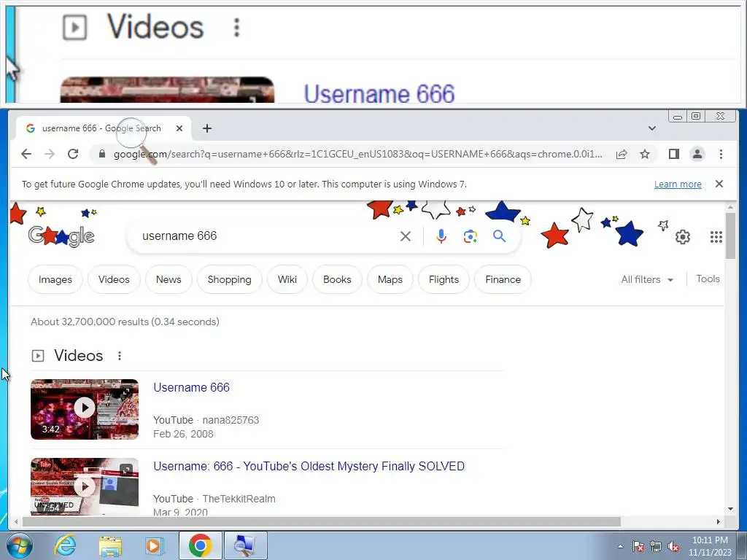Screen dimensions: 747x560
Task: Select the Magnifier app in the taskbar
Action: coord(245,545)
